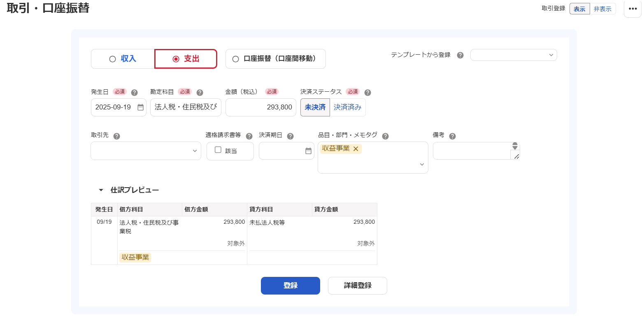This screenshot has width=644, height=325.
Task: Open the テンプレートから登録 dropdown
Action: point(514,55)
